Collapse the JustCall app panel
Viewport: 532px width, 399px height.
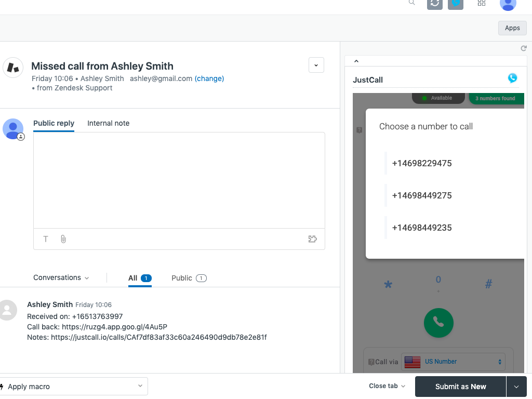coord(356,61)
